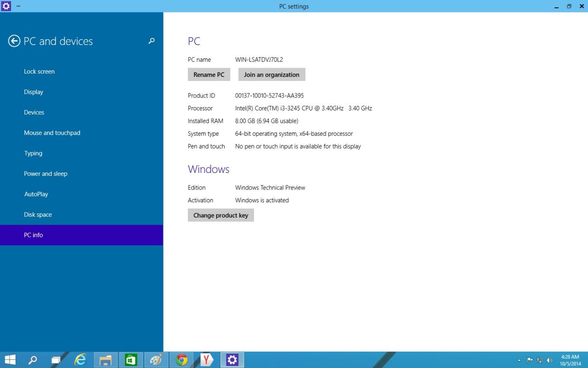This screenshot has height=368, width=588.
Task: Switch to Disk space section
Action: click(x=38, y=214)
